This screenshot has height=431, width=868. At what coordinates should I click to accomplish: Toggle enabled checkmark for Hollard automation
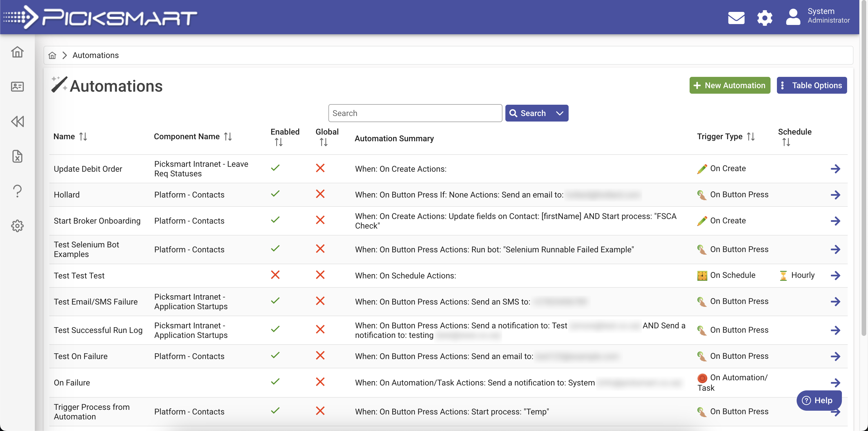click(275, 194)
